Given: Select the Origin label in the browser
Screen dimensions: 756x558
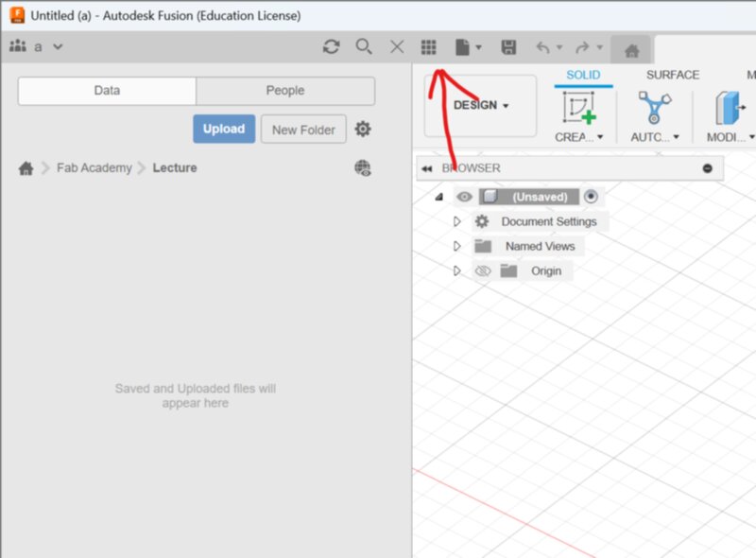Looking at the screenshot, I should pos(546,270).
